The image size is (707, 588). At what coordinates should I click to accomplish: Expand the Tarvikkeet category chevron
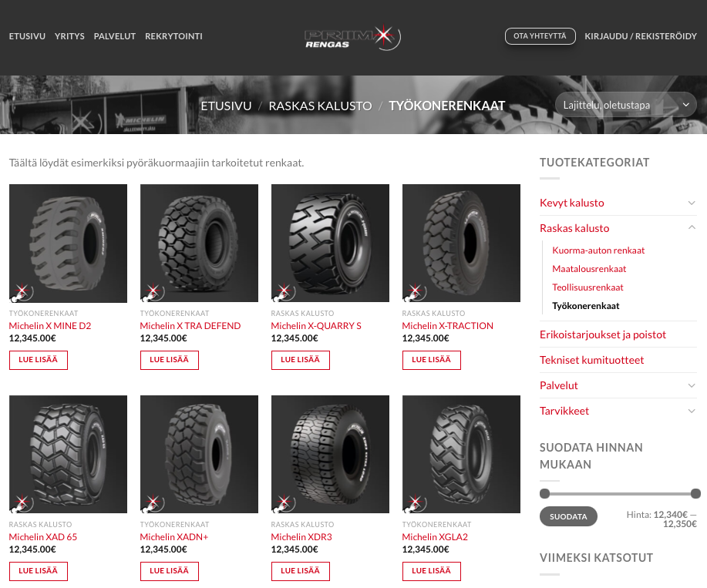tap(692, 411)
